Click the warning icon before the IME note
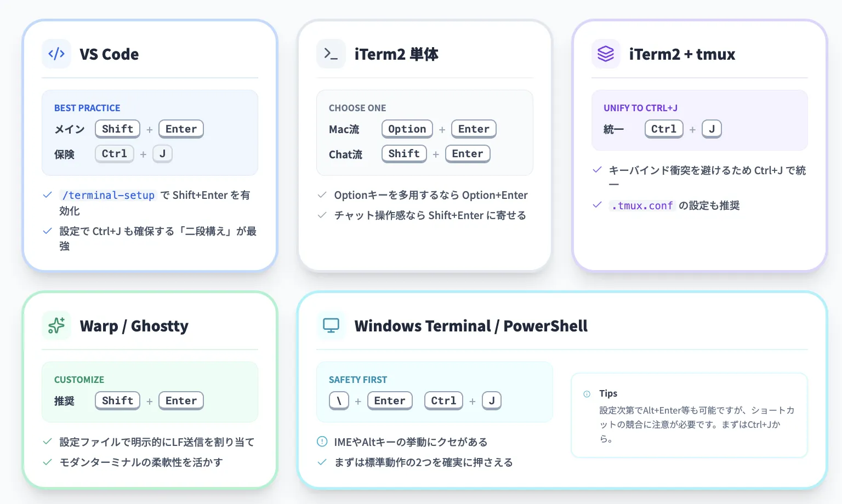The width and height of the screenshot is (842, 504). tap(321, 442)
